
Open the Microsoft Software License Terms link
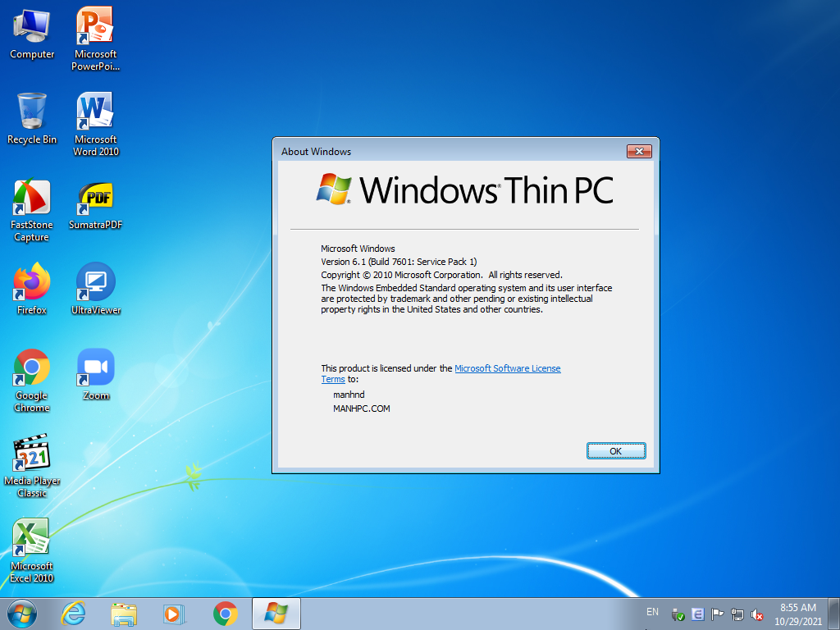pos(507,369)
